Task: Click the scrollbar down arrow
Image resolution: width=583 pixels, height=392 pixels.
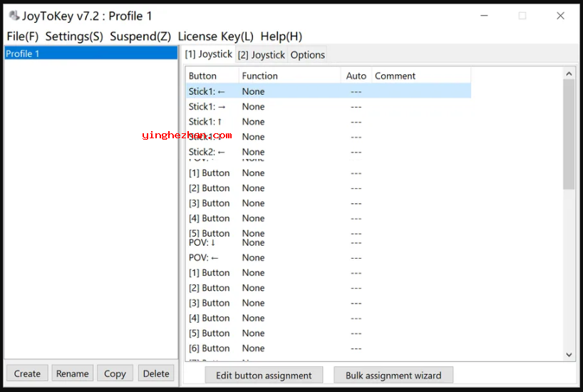Action: 569,355
